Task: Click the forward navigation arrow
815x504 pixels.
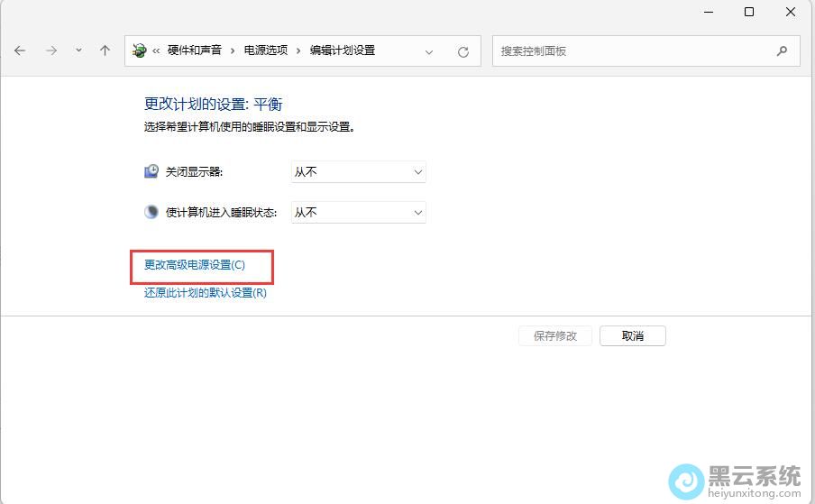Action: point(51,51)
